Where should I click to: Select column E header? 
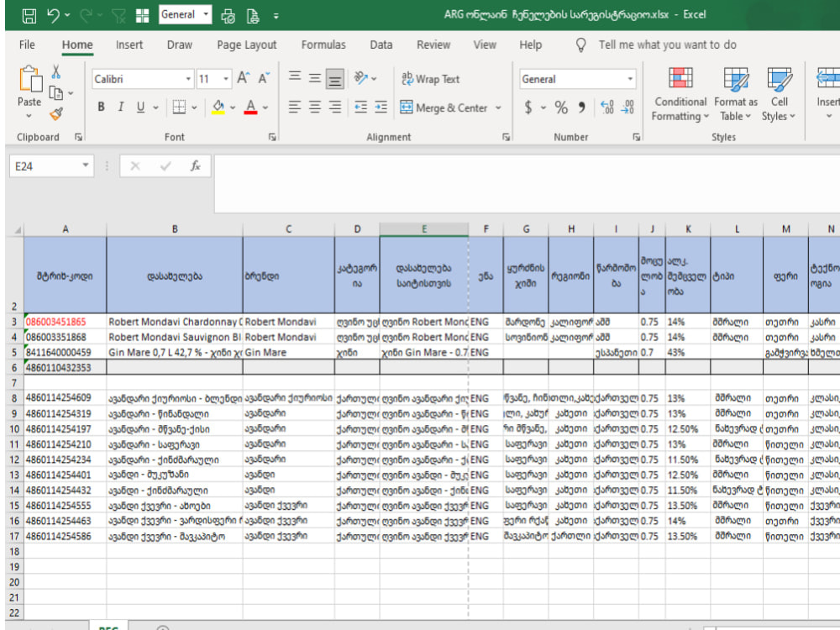(x=423, y=229)
